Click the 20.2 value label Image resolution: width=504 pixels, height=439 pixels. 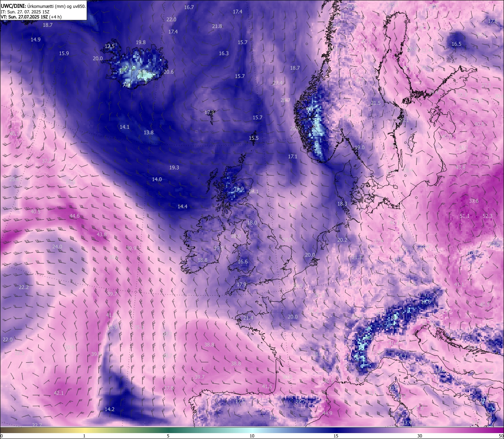(342, 240)
